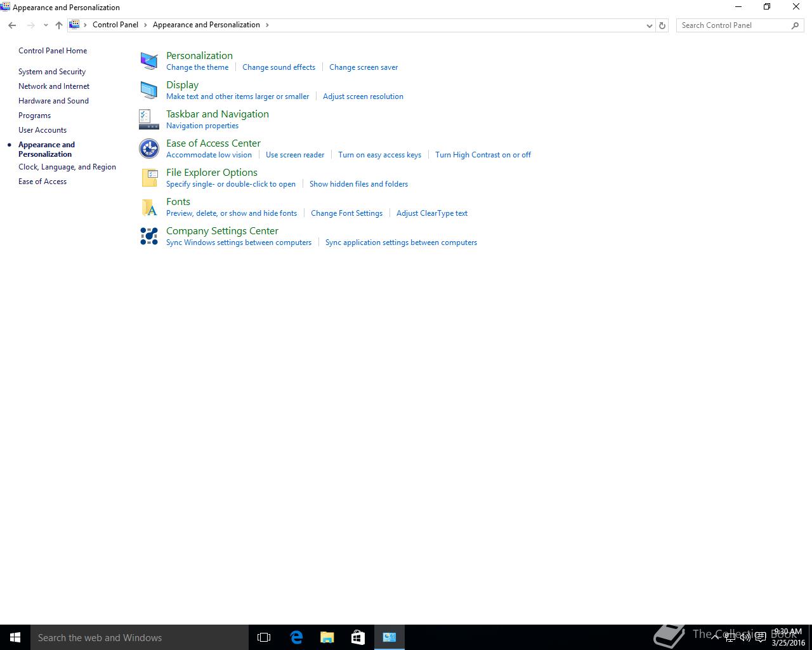Click the Fonts folder icon
Viewport: 812px width, 650px height.
(x=149, y=207)
